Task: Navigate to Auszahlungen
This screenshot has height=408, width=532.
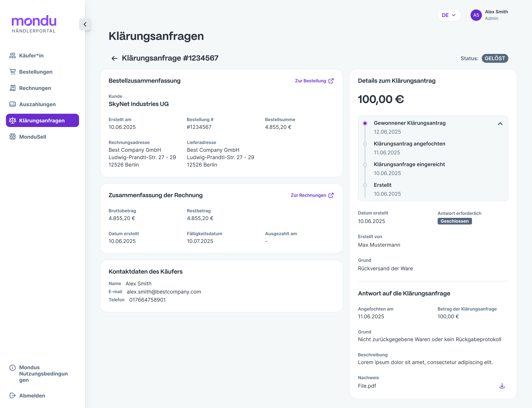Action: pos(37,104)
